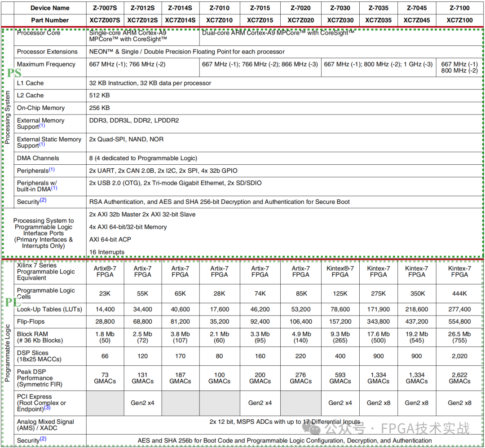This screenshot has height=448, width=485.
Task: Select the 2x Quad-SPI, NAND, NOR text
Action: coord(126,140)
